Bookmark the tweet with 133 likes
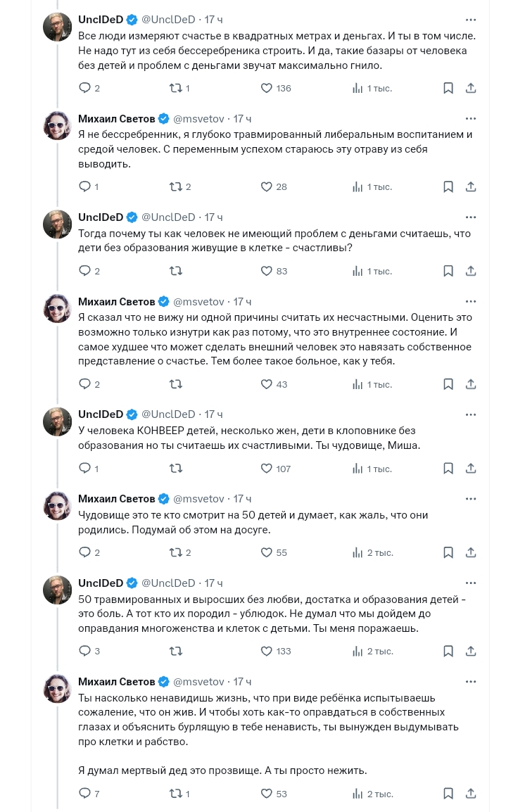Viewport: 506px width, 812px height. point(448,651)
